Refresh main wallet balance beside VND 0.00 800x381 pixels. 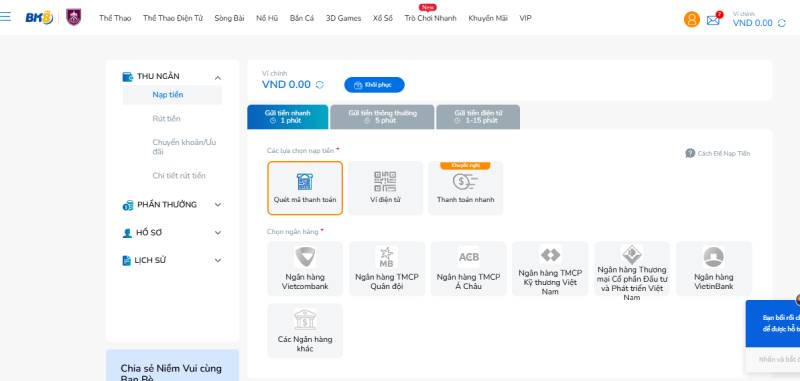(320, 85)
